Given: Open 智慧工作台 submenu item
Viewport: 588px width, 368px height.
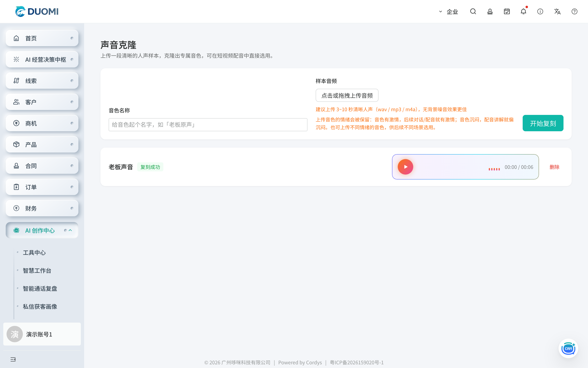Looking at the screenshot, I should pyautogui.click(x=37, y=271).
